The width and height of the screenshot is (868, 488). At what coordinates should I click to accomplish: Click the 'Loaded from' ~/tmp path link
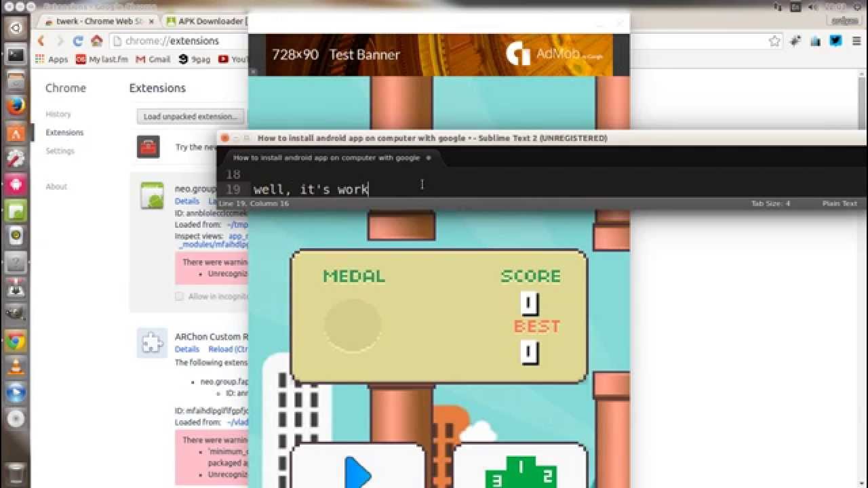click(237, 224)
